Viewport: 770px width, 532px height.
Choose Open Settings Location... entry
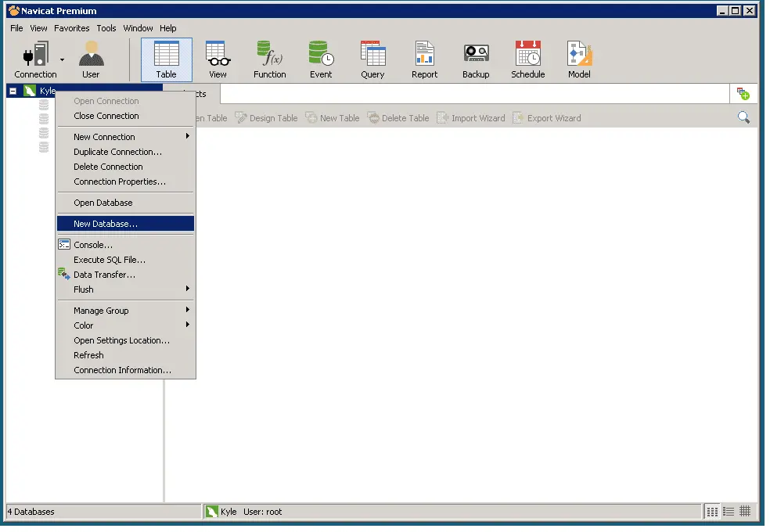[x=126, y=341]
